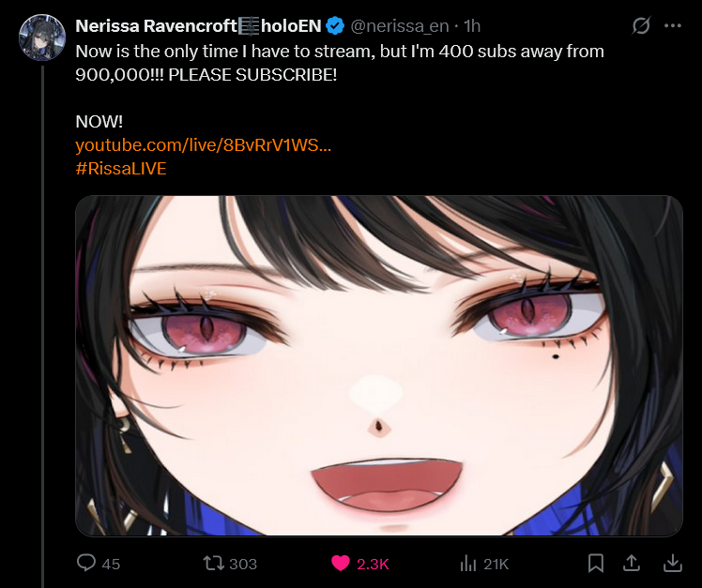Click the 21K views count
This screenshot has width=702, height=588.
pos(496,564)
